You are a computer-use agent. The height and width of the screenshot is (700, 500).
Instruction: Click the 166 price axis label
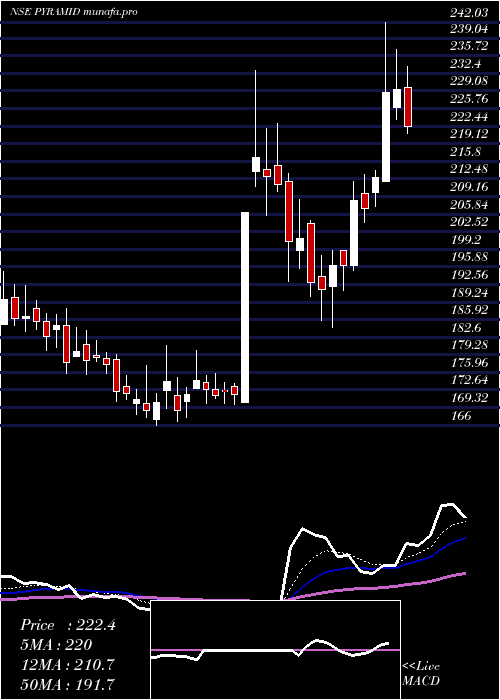(462, 416)
